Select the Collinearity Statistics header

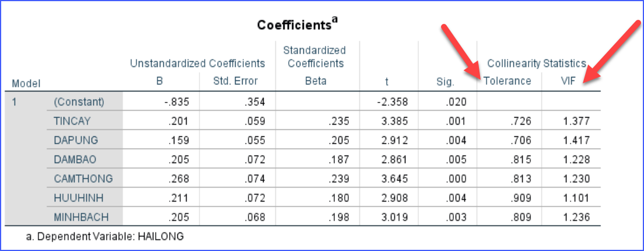click(537, 63)
